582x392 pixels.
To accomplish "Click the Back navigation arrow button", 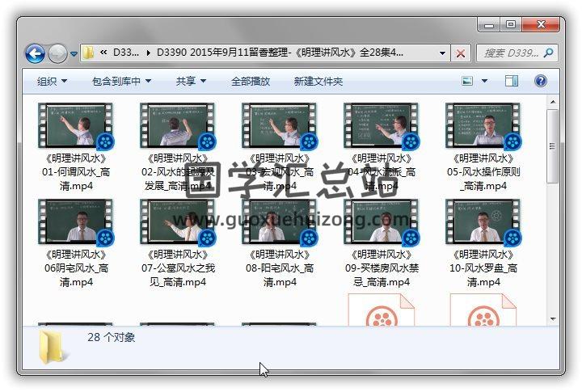I will tap(35, 54).
